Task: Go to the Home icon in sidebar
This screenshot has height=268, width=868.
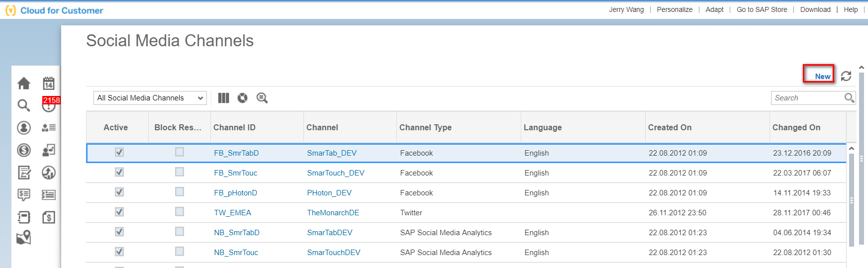Action: point(24,83)
